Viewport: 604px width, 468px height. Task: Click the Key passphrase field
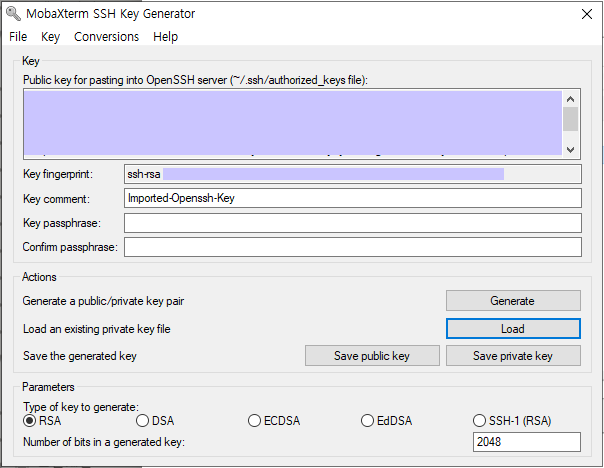coord(353,223)
